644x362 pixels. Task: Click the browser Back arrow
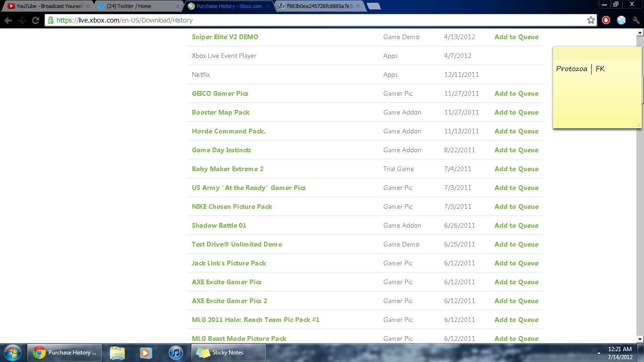8,20
